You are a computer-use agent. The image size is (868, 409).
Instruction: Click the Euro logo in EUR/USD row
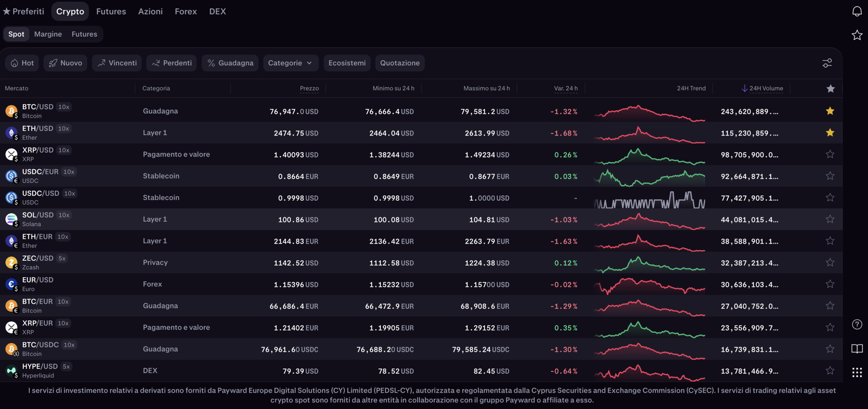11,284
